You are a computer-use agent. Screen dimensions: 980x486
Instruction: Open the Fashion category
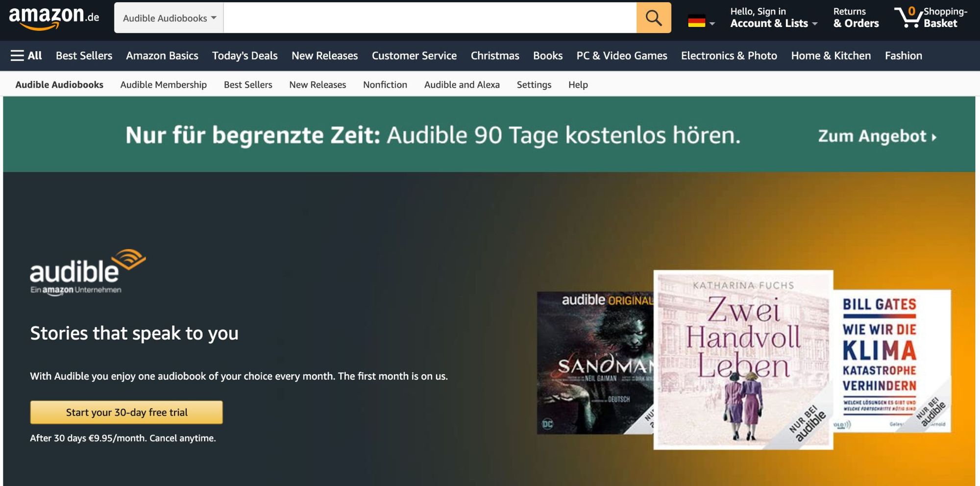point(904,56)
